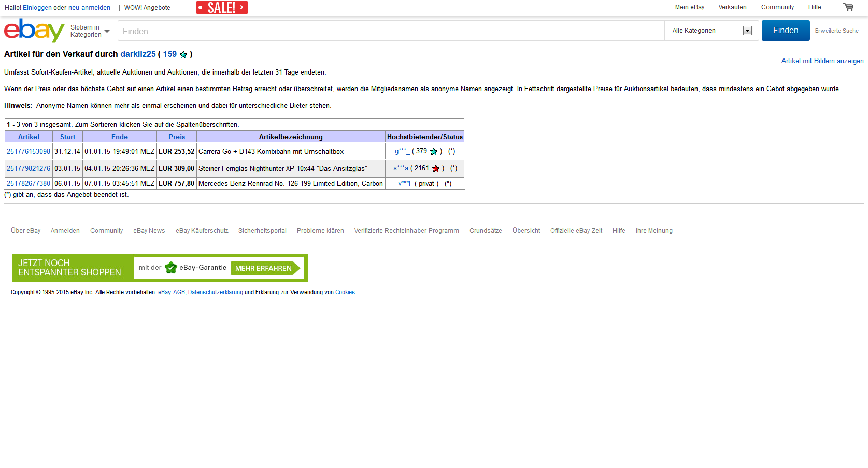Open seller profile darkliz25
868x468 pixels.
coord(138,54)
